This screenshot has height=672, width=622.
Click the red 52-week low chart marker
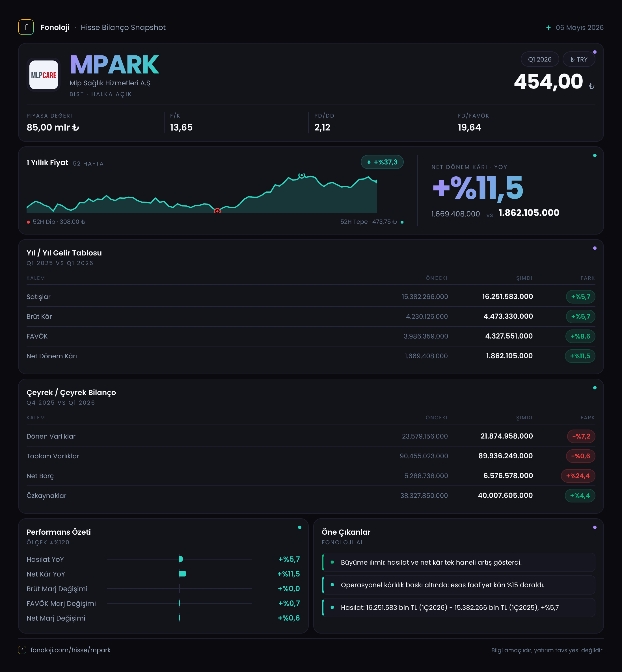tap(217, 211)
